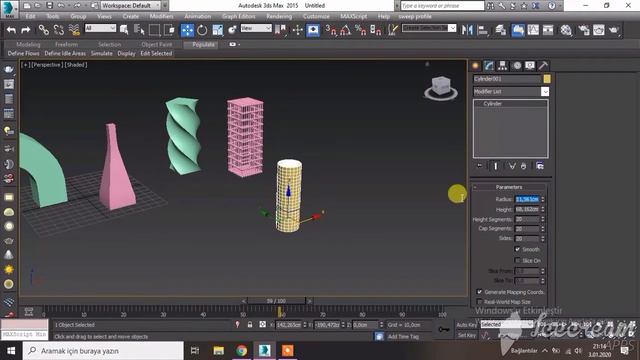The image size is (640, 360).
Task: Choose the Select Object tool
Action: point(124,30)
